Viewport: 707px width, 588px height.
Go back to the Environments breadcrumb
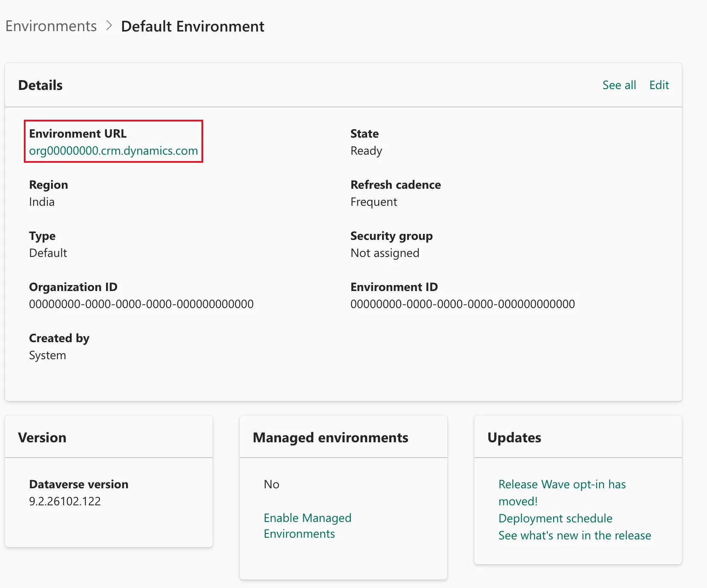pyautogui.click(x=51, y=26)
